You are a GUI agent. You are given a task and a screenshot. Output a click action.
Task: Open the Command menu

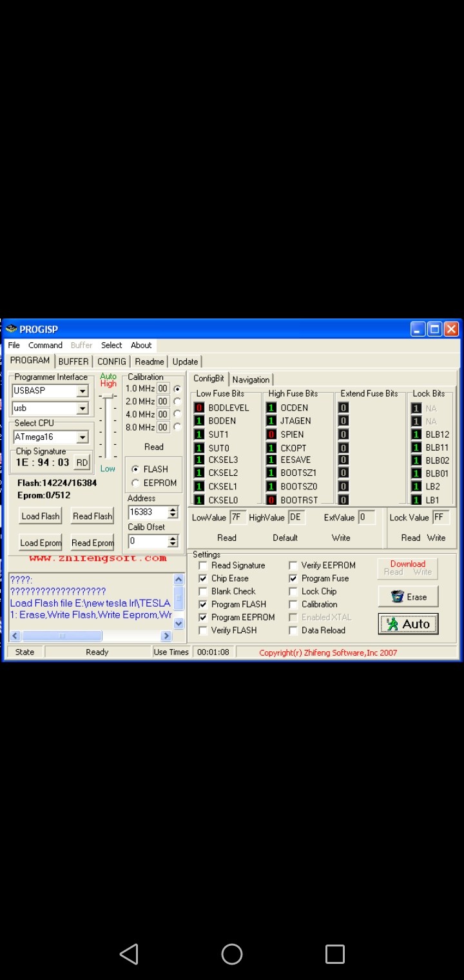pos(45,346)
